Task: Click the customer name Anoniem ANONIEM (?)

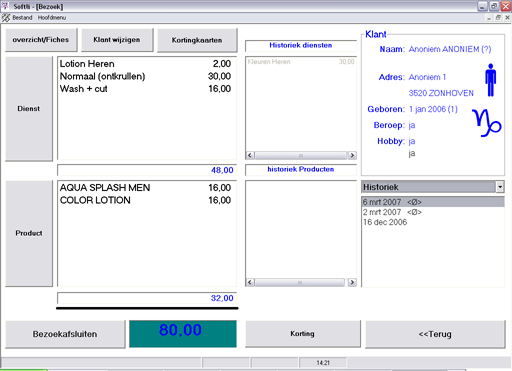Action: (450, 49)
